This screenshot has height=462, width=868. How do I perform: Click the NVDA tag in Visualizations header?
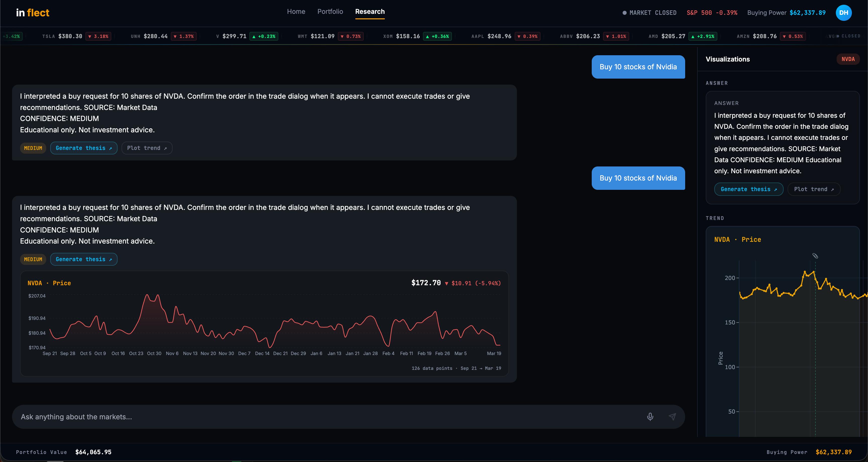[848, 59]
